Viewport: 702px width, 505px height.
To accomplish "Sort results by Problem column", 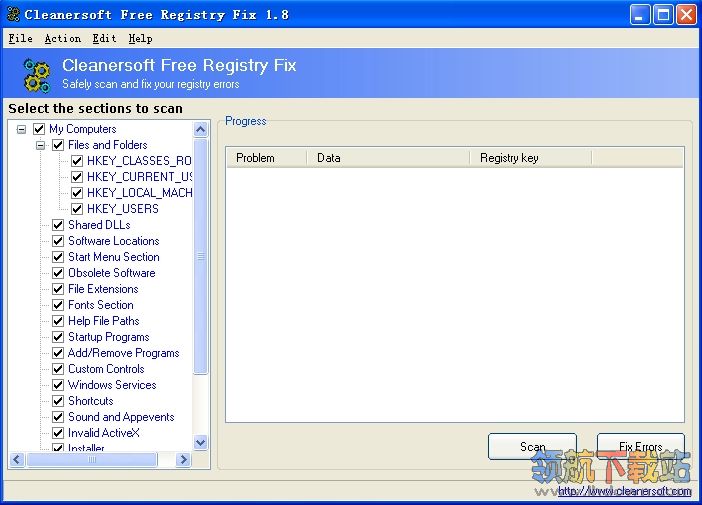I will 266,158.
